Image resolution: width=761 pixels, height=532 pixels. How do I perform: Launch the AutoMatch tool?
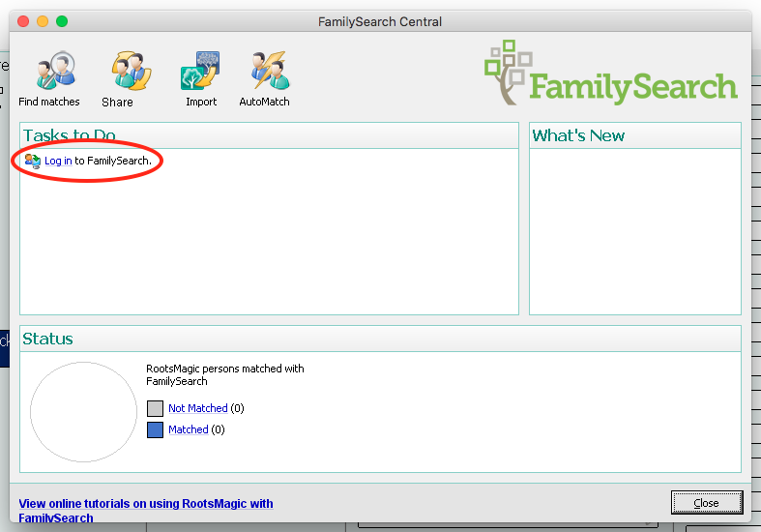coord(265,78)
